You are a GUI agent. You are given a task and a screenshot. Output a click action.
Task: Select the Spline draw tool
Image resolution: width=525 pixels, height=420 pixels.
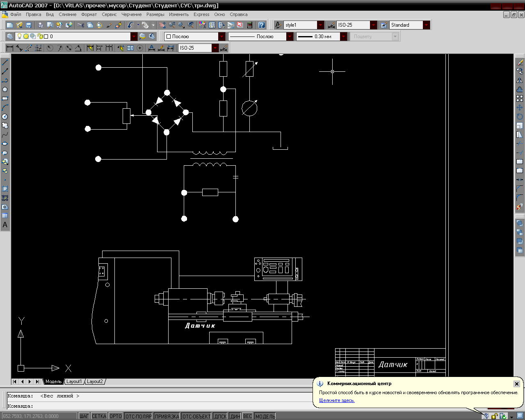[x=5, y=135]
